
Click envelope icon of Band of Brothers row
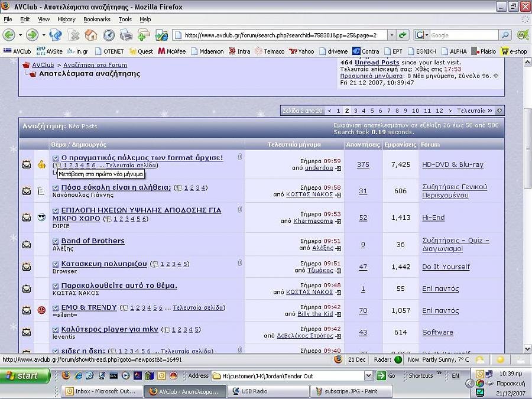point(27,245)
